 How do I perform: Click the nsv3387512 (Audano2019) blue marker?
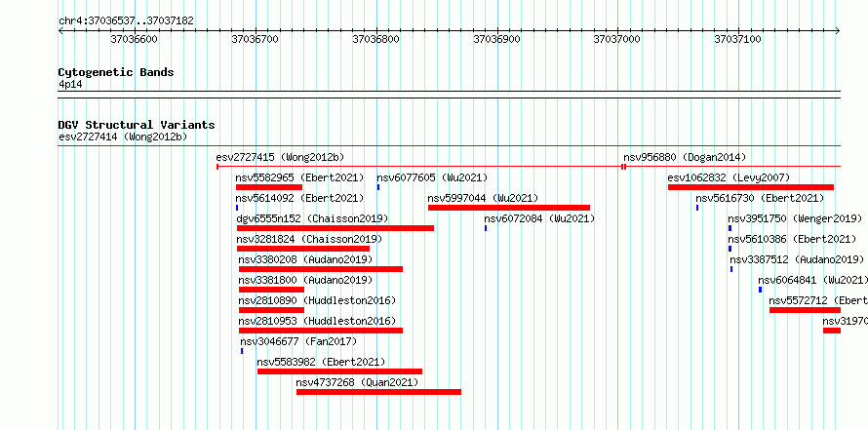[x=731, y=269]
